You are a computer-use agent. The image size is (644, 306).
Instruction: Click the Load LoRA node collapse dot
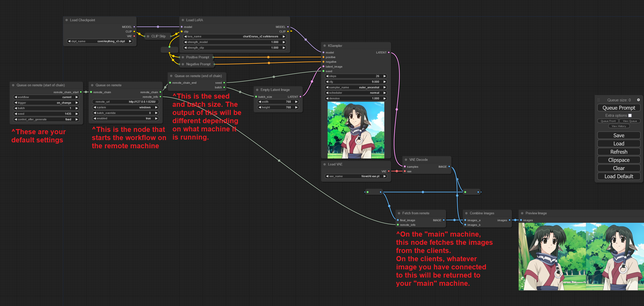[x=183, y=20]
